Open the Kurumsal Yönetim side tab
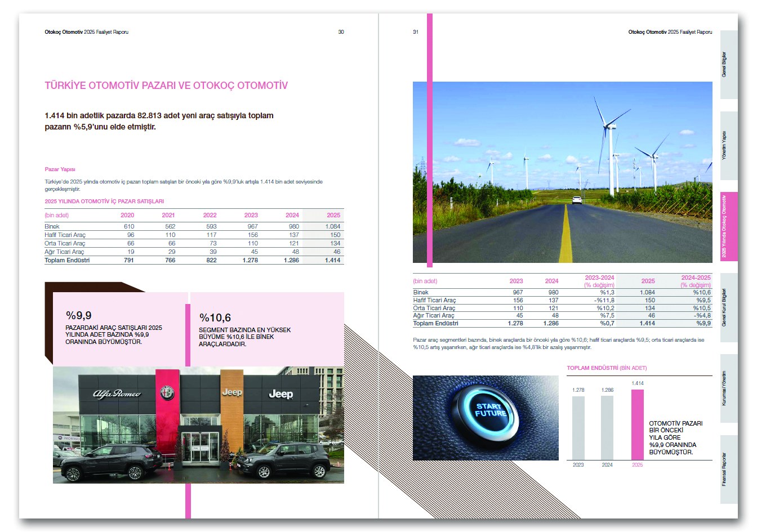 (x=729, y=388)
